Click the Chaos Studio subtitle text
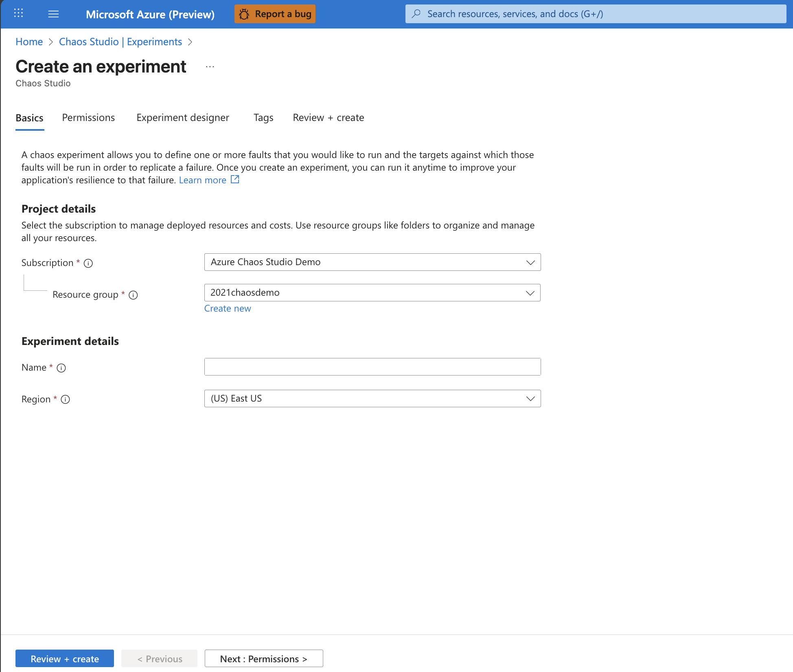This screenshot has height=672, width=793. point(43,83)
